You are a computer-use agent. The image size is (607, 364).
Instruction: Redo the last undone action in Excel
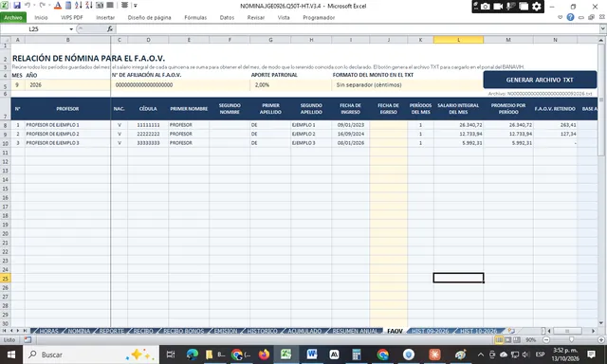[42, 6]
